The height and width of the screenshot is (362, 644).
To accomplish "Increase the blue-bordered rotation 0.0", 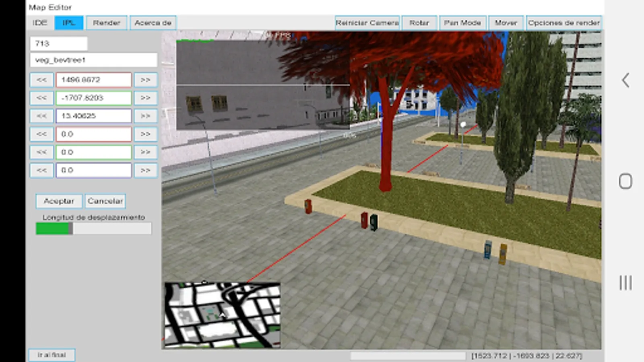I will click(145, 170).
